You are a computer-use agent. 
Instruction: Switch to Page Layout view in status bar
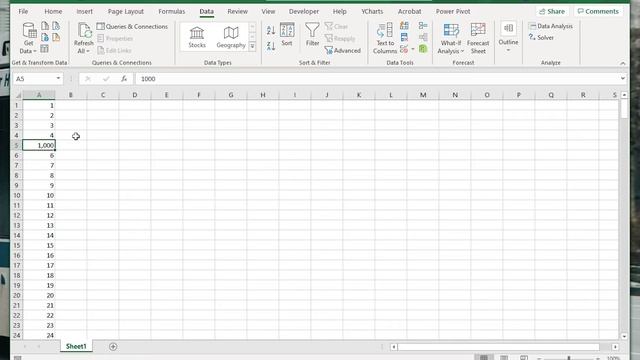(504, 358)
